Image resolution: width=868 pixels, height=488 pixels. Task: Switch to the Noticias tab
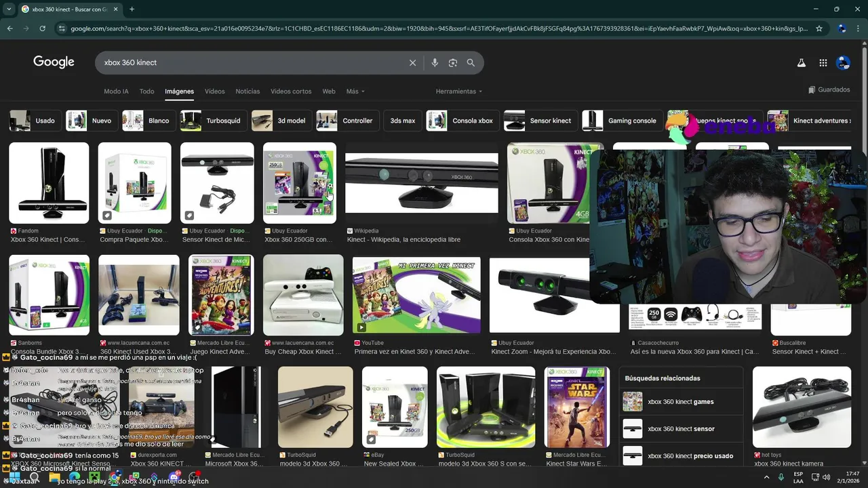point(248,91)
